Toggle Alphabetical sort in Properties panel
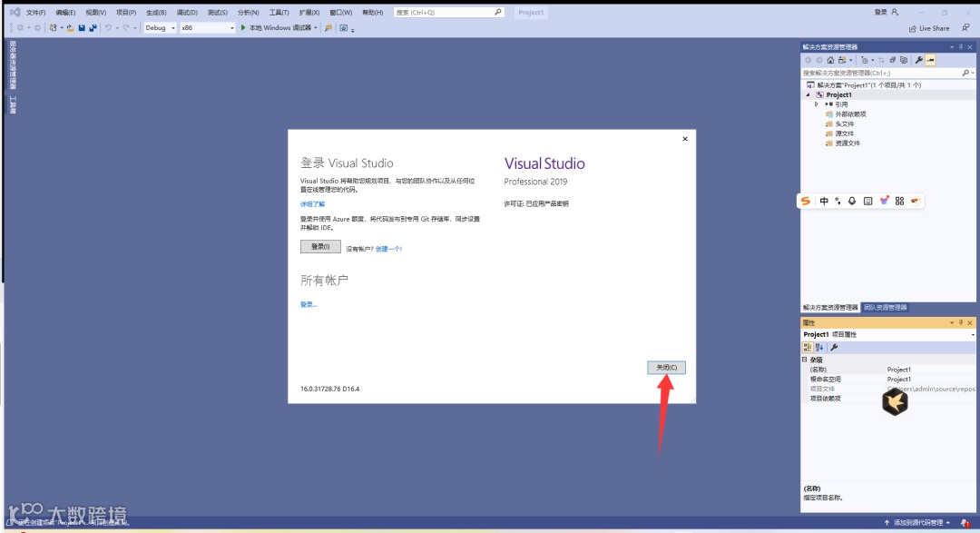980x533 pixels. (x=819, y=347)
